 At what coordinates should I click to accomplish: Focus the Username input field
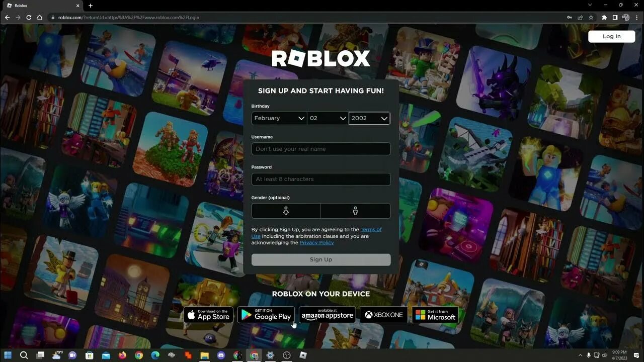coord(321,149)
